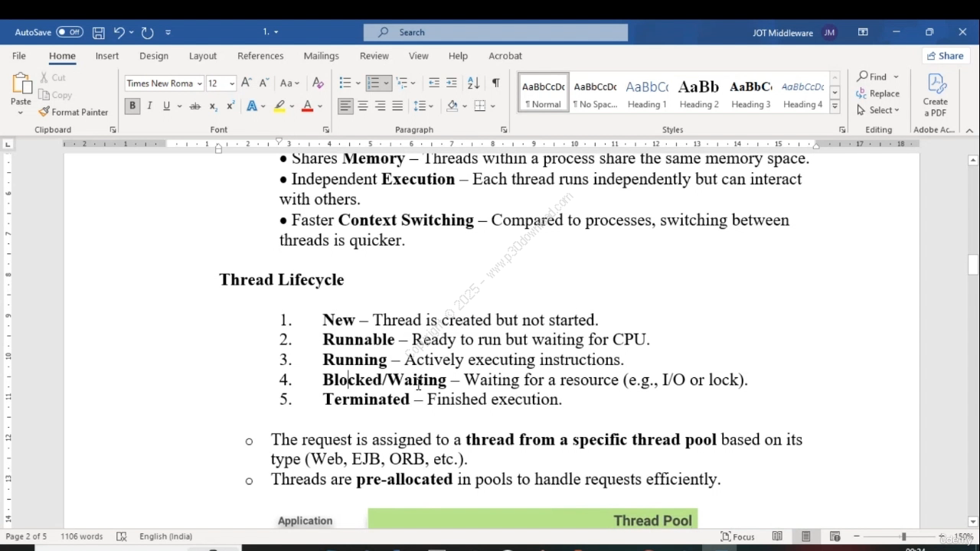Select the Format Painter tool
980x551 pixels.
73,112
